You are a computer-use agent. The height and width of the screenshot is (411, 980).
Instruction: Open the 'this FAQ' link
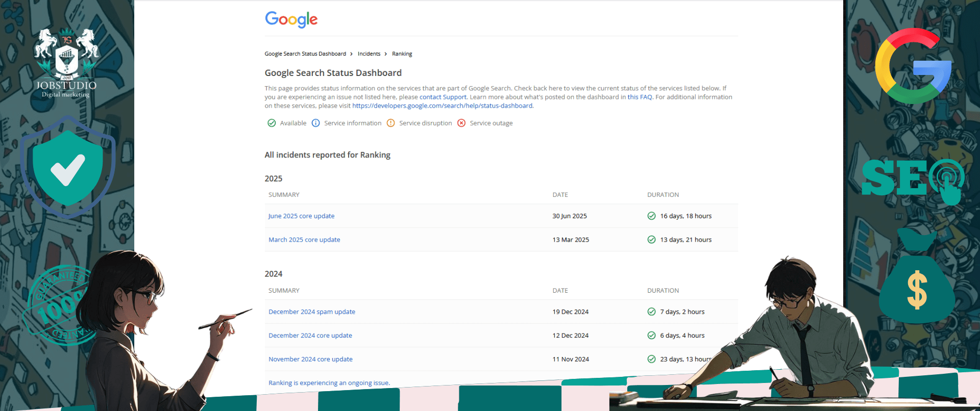(x=640, y=97)
